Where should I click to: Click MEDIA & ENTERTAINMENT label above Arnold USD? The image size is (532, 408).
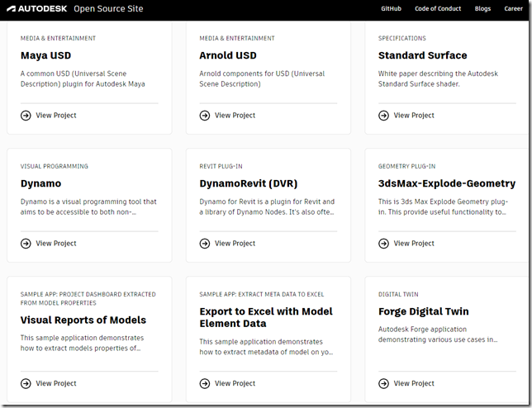[x=237, y=38]
